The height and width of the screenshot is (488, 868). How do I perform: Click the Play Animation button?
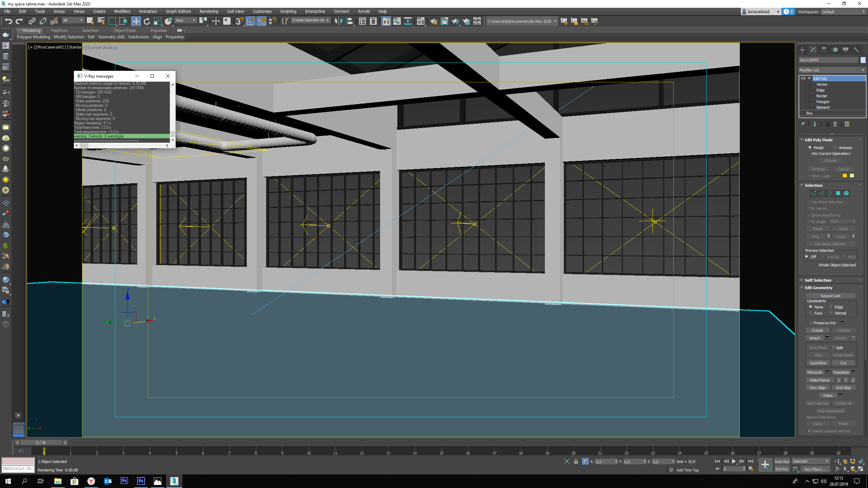click(x=734, y=461)
